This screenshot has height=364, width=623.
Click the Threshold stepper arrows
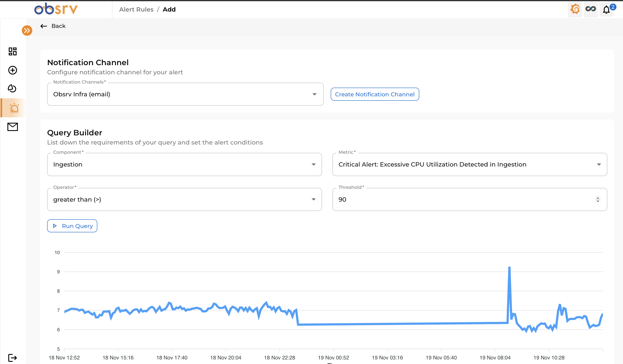[597, 199]
